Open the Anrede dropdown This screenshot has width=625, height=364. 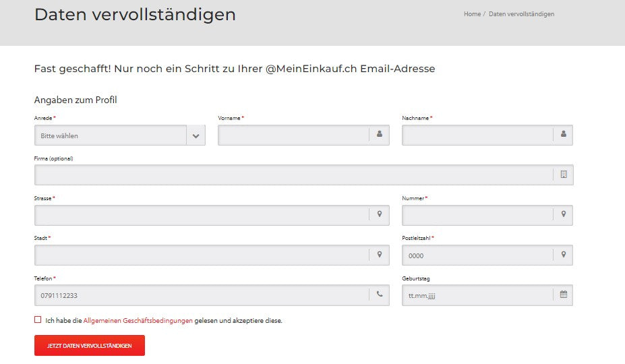(x=111, y=135)
